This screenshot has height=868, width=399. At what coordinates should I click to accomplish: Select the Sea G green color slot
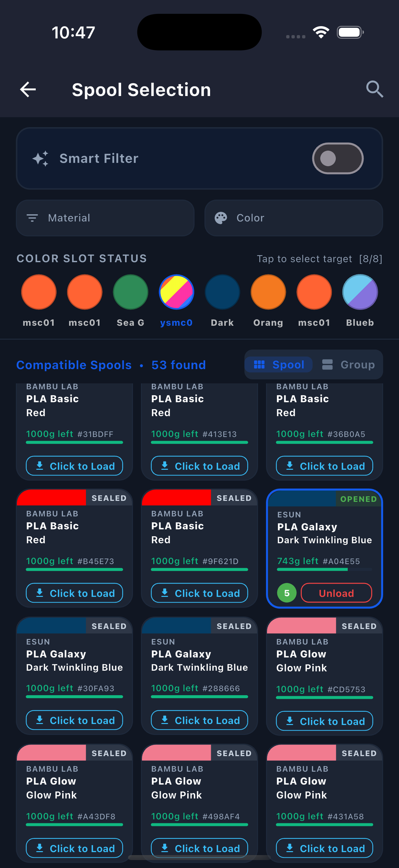pyautogui.click(x=131, y=292)
